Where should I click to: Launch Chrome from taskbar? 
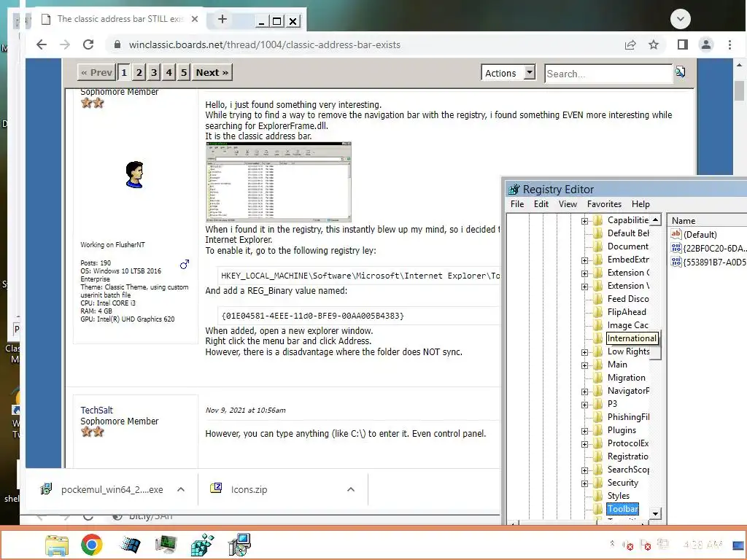tap(92, 545)
